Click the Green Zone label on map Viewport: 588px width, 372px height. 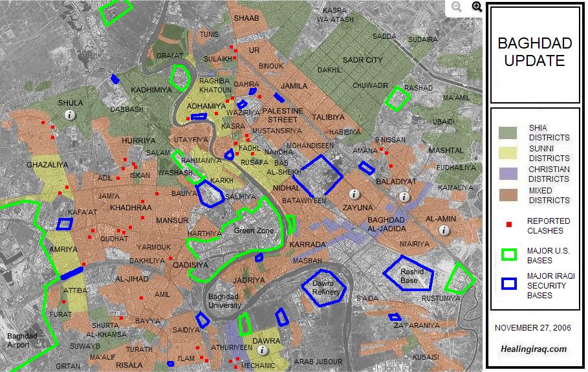click(x=254, y=231)
